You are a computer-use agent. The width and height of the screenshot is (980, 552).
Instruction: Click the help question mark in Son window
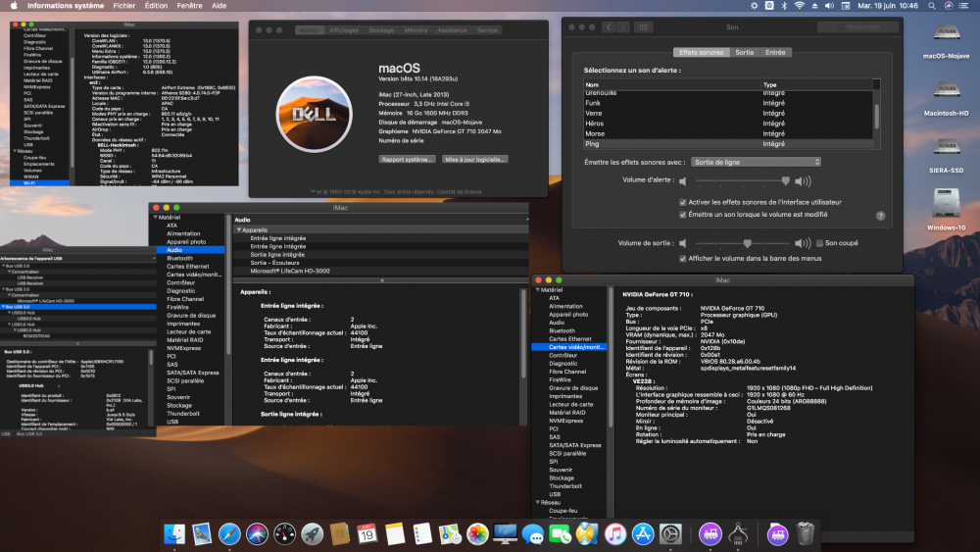pos(881,216)
